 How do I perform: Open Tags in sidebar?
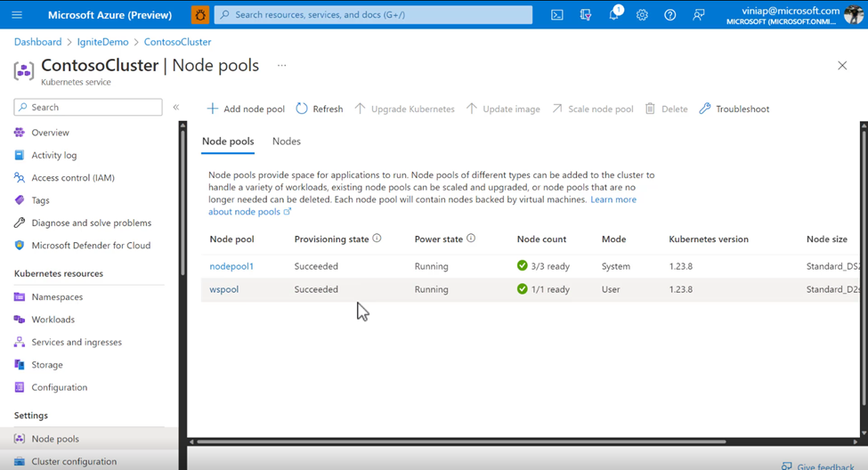[40, 200]
